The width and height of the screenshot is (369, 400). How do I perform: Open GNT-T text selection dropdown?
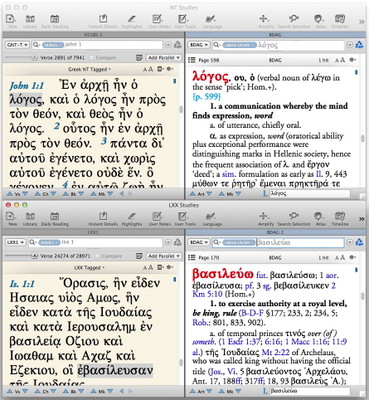[x=17, y=45]
